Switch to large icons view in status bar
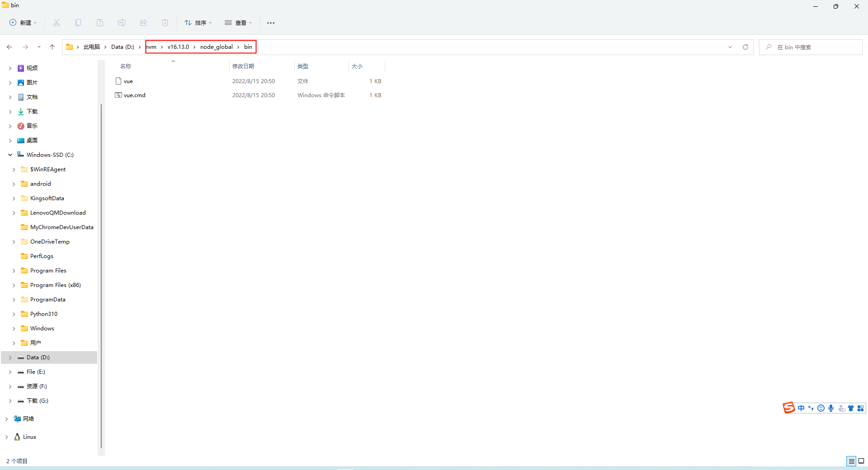 [861, 461]
